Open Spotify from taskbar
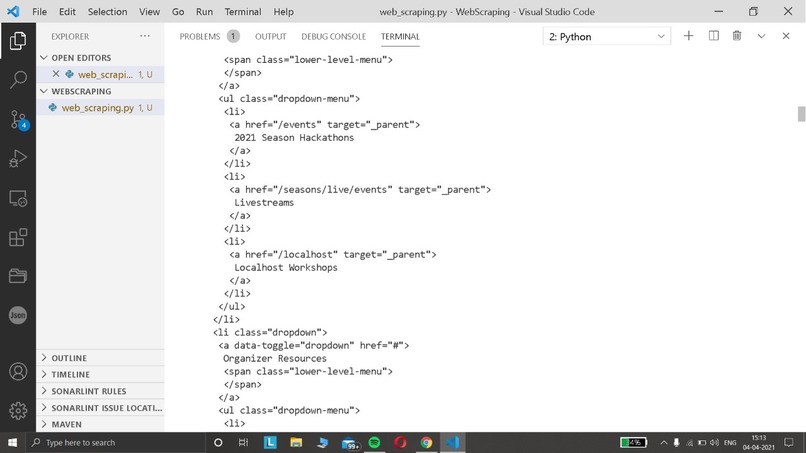 point(374,442)
